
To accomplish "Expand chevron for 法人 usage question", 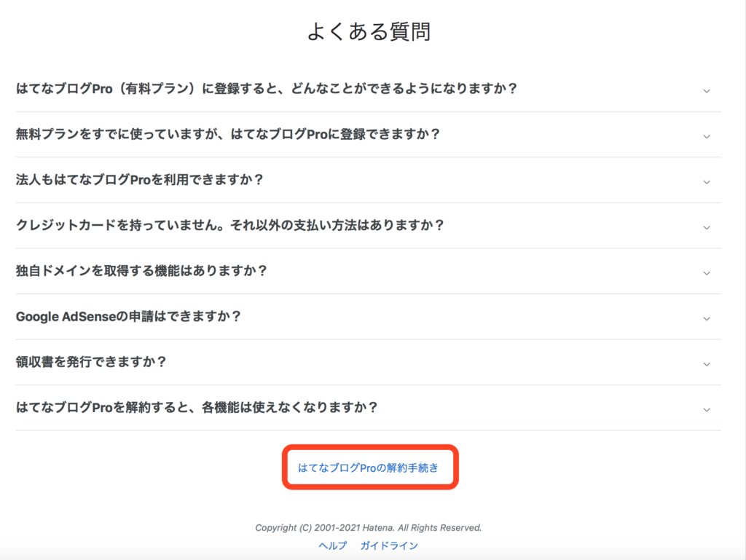I will [x=707, y=182].
